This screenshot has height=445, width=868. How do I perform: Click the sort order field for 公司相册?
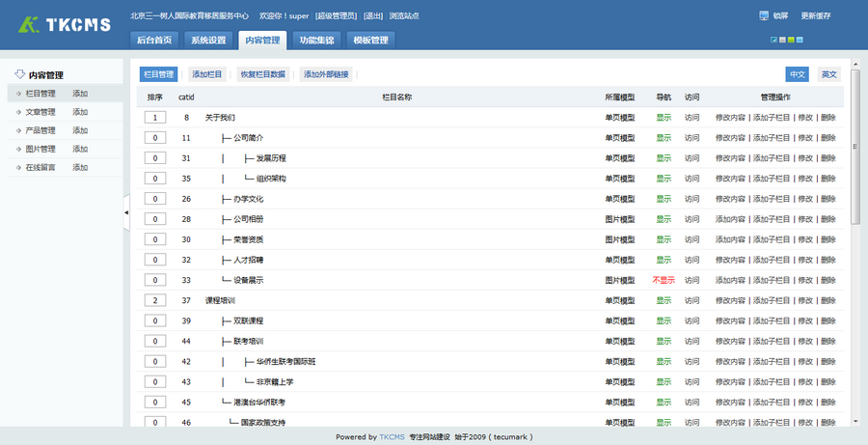(155, 219)
